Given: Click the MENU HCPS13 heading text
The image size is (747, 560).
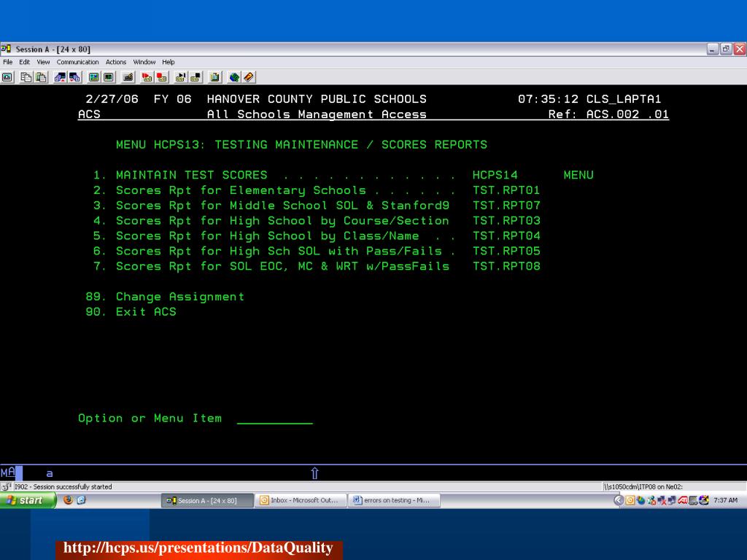Looking at the screenshot, I should [x=301, y=145].
